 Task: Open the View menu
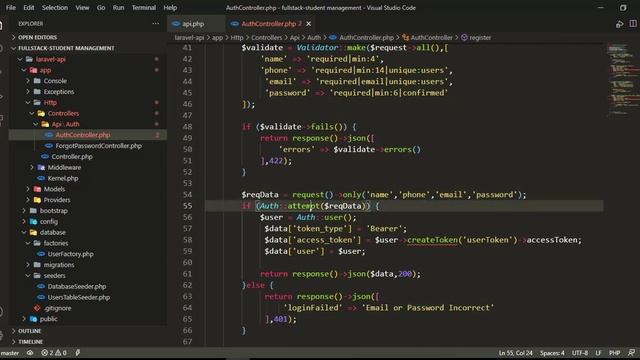(x=82, y=7)
